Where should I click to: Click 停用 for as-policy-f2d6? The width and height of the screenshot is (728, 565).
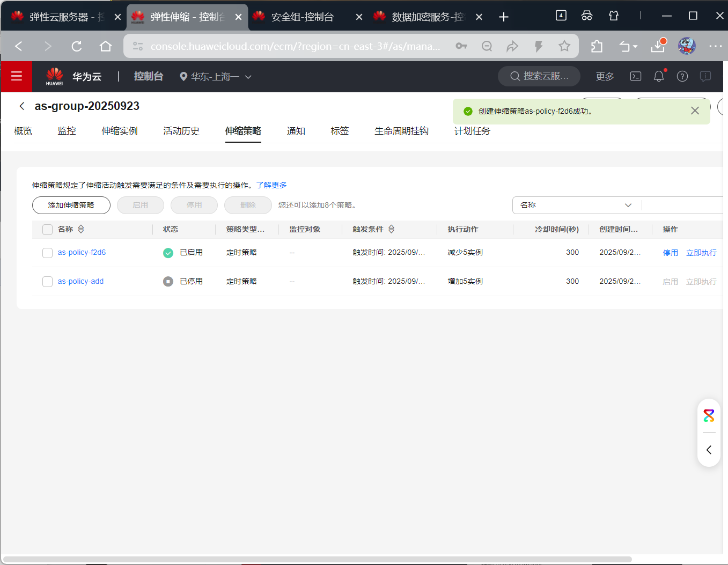(x=671, y=253)
